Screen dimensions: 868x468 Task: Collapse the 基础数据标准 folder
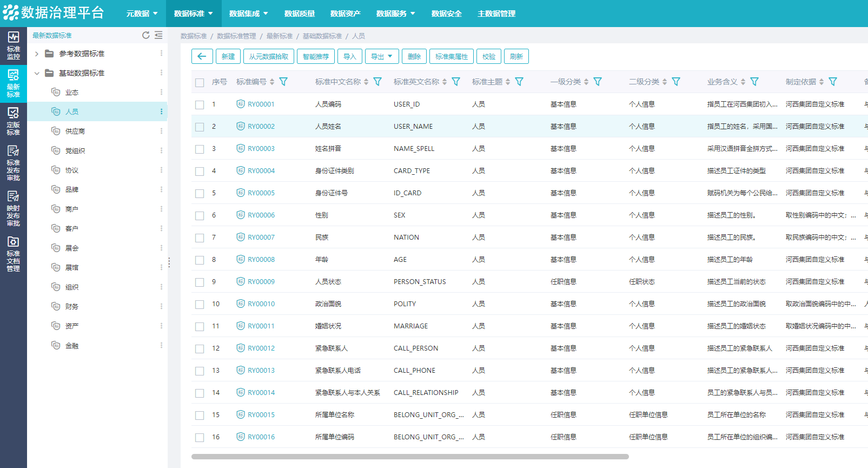37,73
